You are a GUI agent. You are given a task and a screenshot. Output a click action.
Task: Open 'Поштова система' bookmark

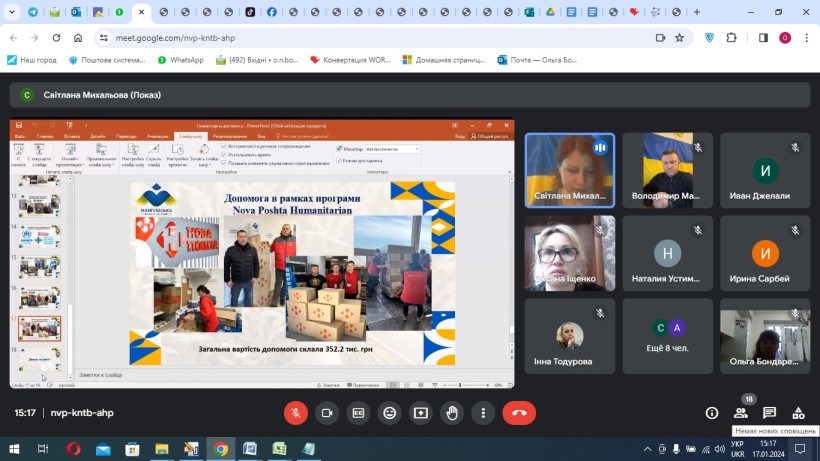pyautogui.click(x=107, y=60)
